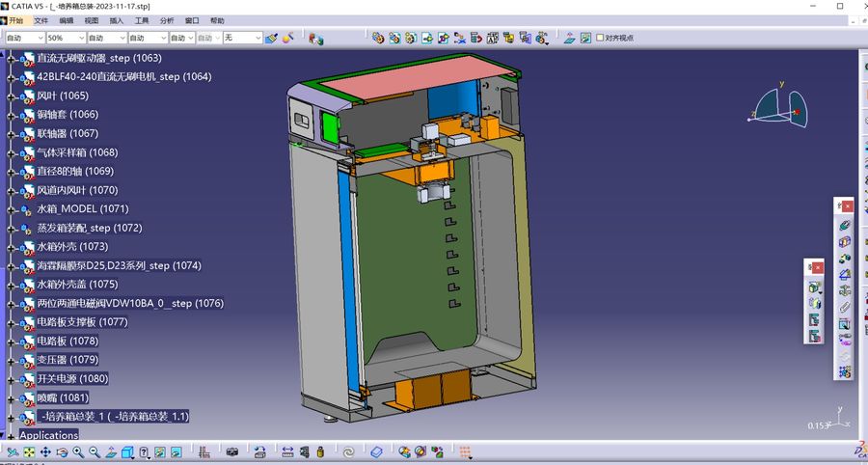Select the Pan view tool
The image size is (868, 465).
pos(45,452)
